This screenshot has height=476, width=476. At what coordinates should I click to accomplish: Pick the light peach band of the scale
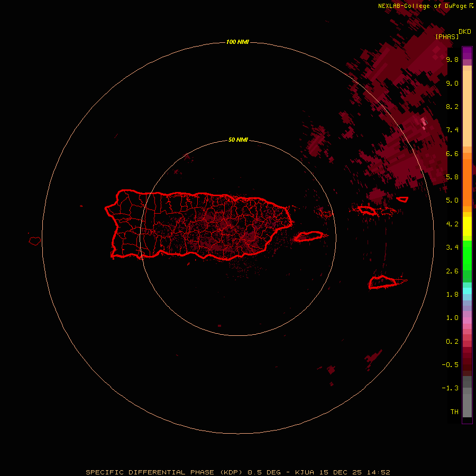pyautogui.click(x=467, y=108)
